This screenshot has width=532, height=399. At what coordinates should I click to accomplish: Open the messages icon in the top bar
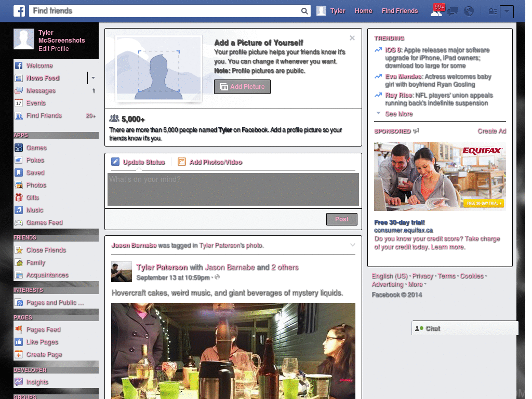click(x=453, y=11)
